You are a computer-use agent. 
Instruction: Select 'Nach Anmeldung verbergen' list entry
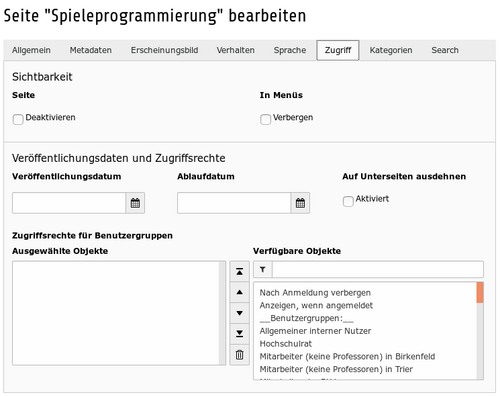click(x=315, y=293)
